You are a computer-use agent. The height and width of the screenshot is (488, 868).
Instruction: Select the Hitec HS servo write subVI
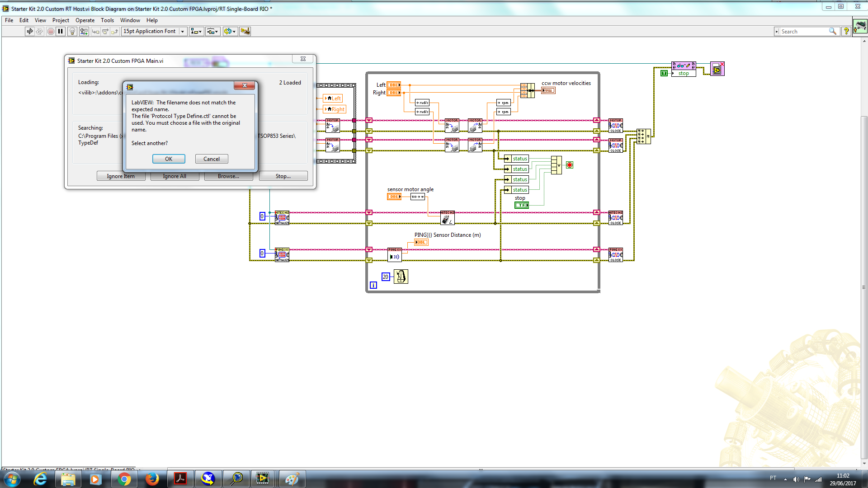pos(448,218)
